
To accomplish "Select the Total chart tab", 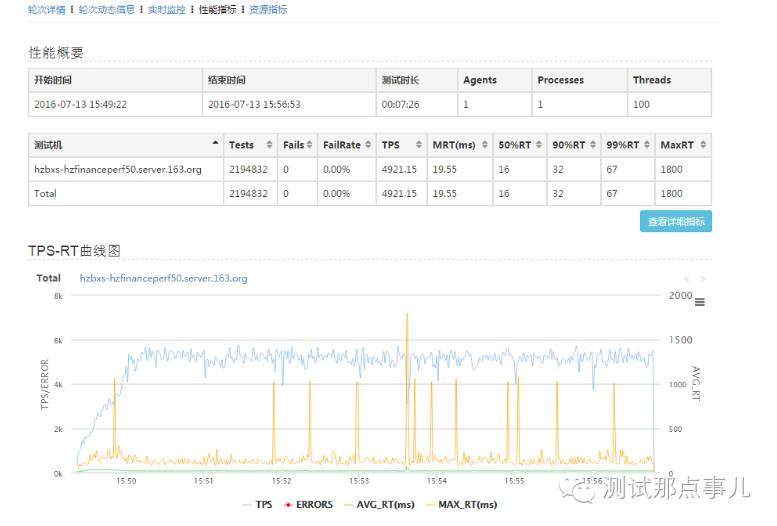I will tap(49, 278).
